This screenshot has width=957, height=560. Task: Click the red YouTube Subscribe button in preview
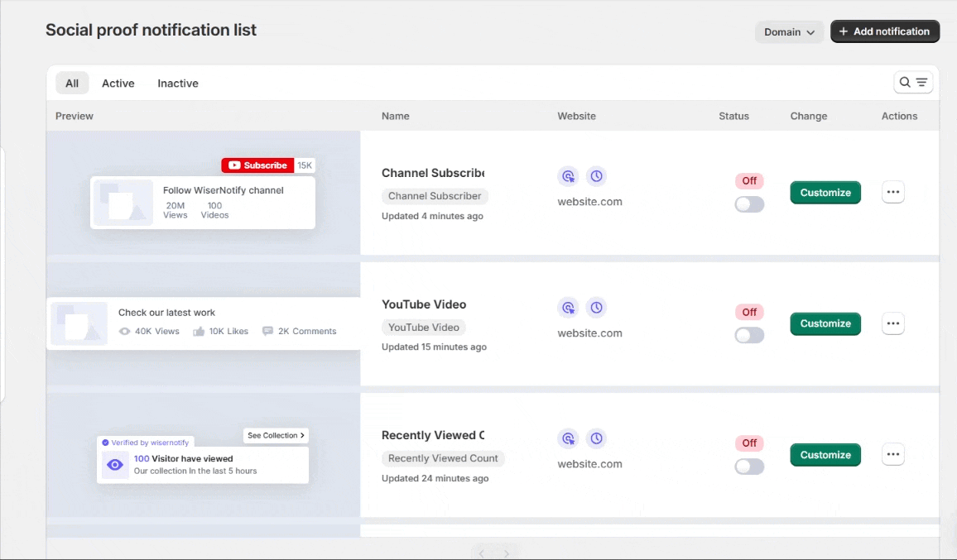point(257,165)
